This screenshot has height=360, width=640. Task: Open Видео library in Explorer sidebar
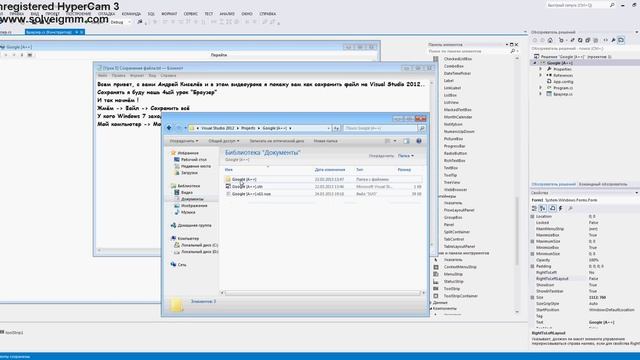click(x=187, y=192)
